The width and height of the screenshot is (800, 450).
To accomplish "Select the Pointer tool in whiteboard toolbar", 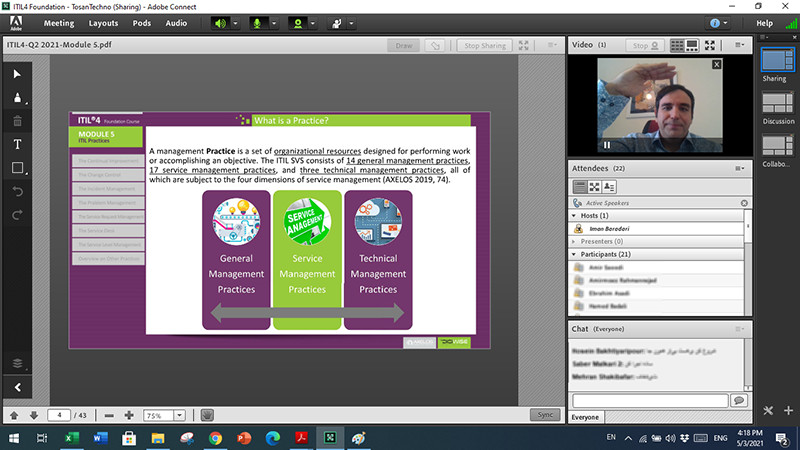I will point(17,74).
